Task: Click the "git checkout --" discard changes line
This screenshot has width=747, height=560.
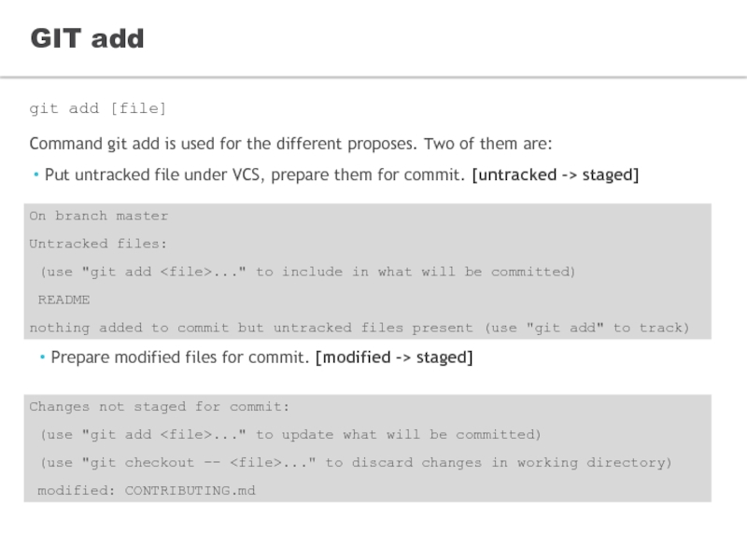Action: pos(355,463)
